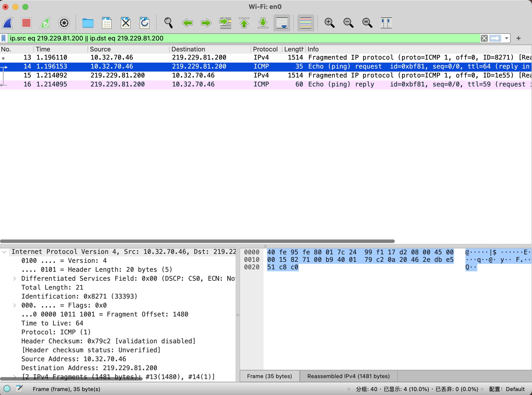The image size is (532, 395).
Task: Jump to the last packet
Action: (263, 23)
